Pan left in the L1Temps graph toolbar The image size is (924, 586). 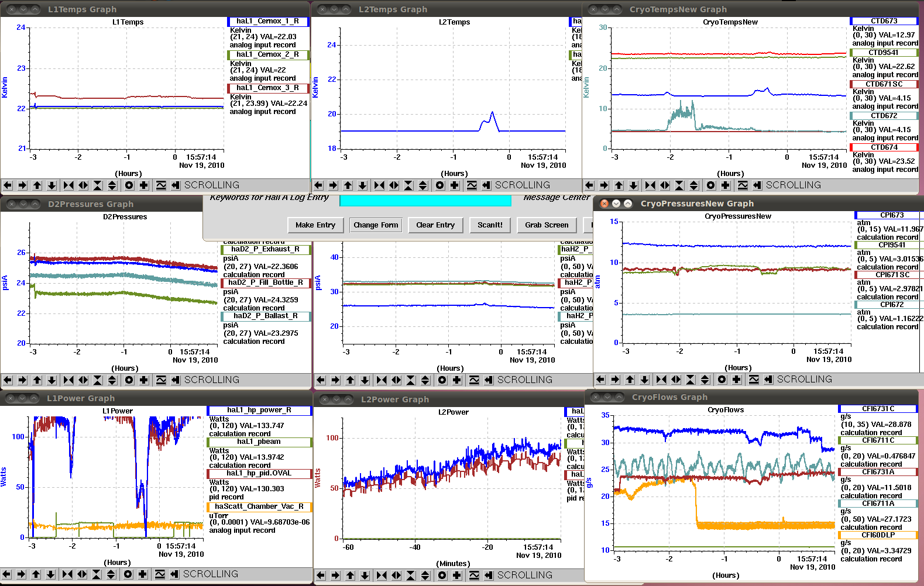point(8,185)
